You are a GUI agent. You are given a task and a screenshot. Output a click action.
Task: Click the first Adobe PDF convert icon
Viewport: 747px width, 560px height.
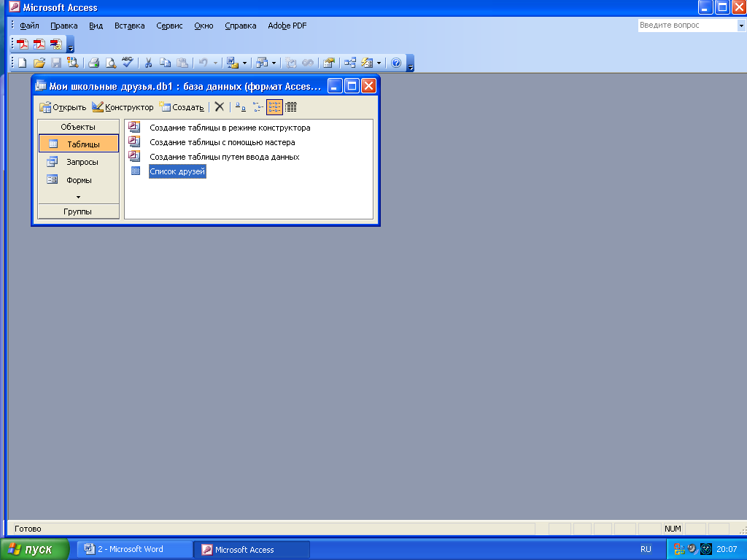tap(23, 44)
